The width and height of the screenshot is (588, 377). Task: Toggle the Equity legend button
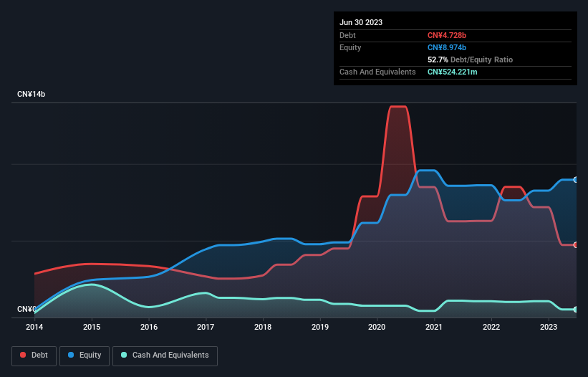(85, 355)
